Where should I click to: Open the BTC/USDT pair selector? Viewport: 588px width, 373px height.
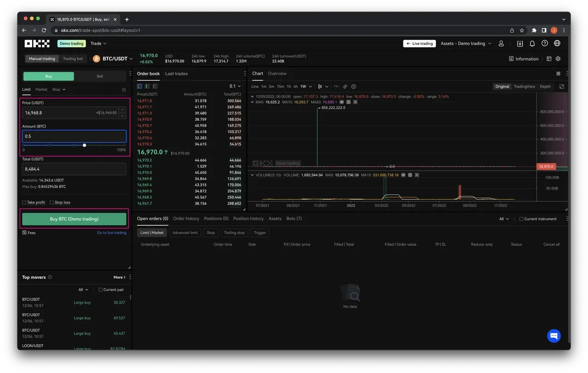[113, 59]
